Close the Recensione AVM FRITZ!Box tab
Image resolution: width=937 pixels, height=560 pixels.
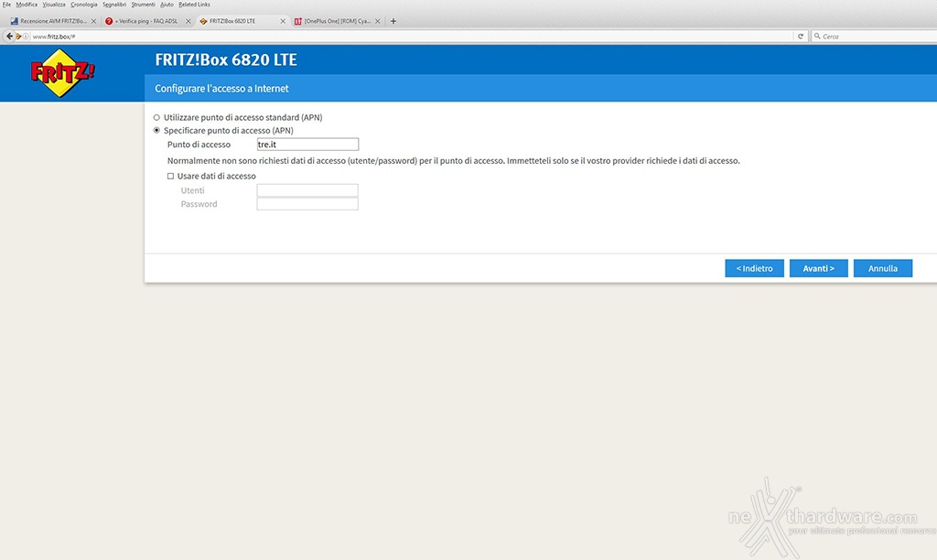tap(94, 21)
